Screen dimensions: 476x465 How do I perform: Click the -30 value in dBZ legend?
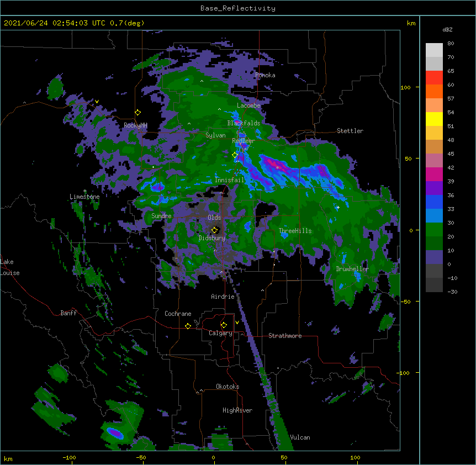[452, 292]
